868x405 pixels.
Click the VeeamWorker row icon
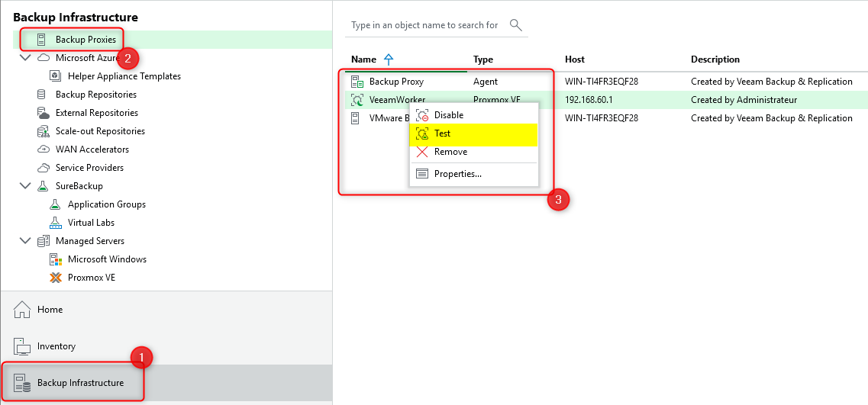click(357, 100)
